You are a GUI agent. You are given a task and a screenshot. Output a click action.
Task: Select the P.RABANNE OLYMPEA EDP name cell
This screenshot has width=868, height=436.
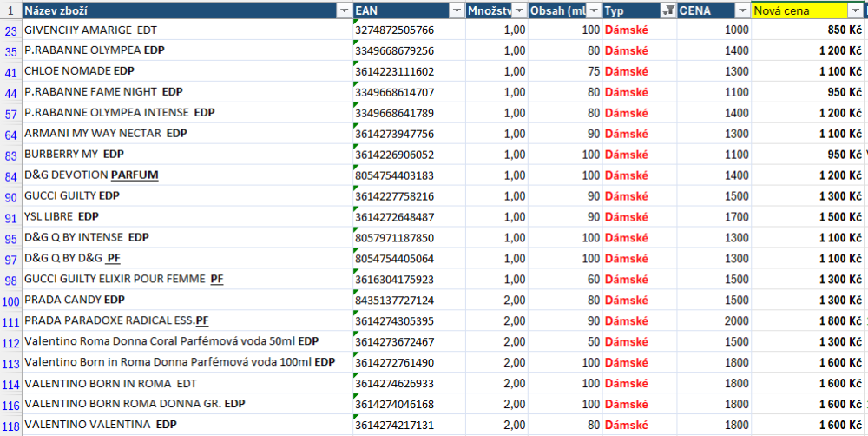(x=187, y=50)
